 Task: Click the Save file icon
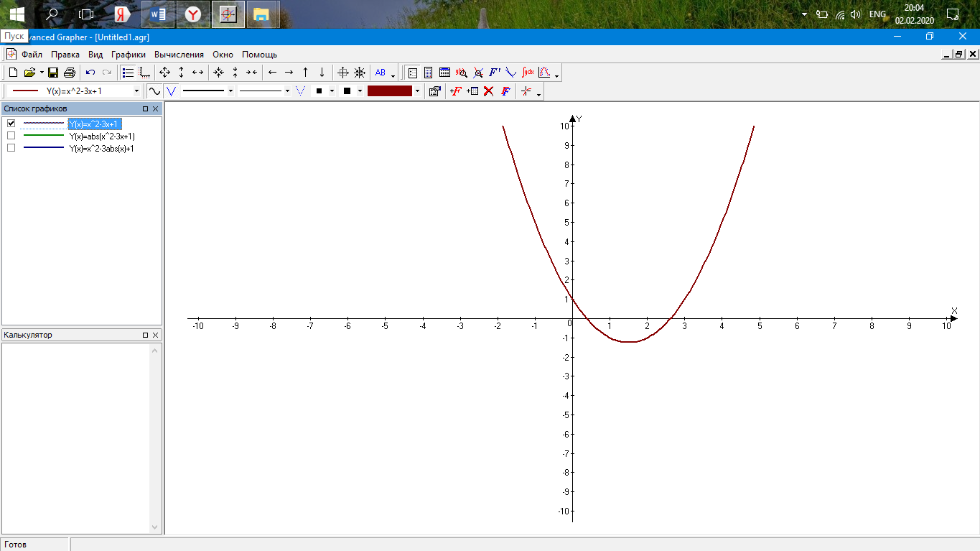[53, 73]
